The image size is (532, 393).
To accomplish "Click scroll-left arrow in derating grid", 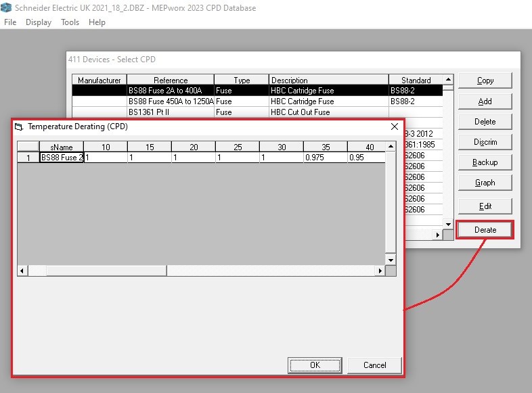I will coord(22,271).
